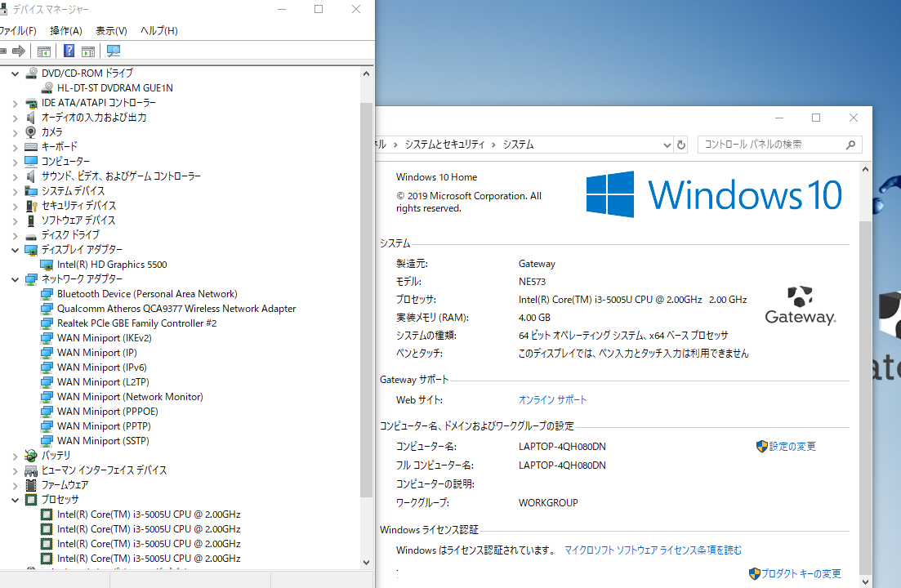Select the HL-DT-ST DVDRAM GUE1N device icon
This screenshot has height=588, width=901.
click(47, 88)
